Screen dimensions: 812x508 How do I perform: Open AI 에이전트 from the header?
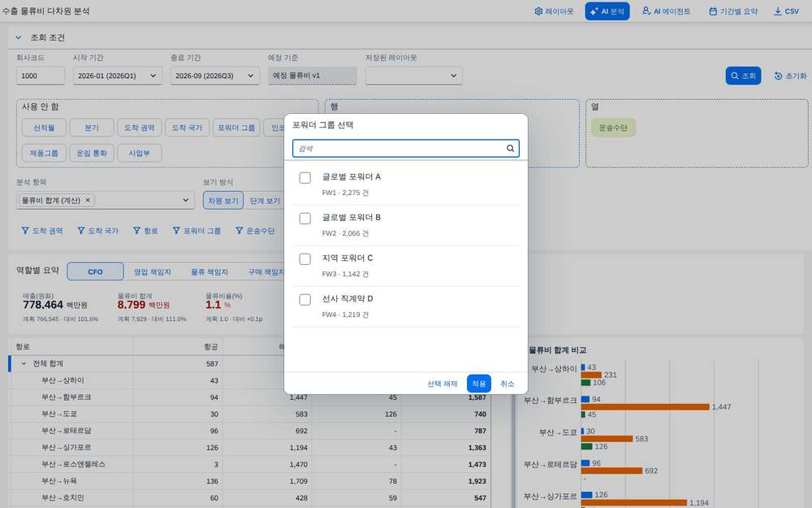click(666, 11)
